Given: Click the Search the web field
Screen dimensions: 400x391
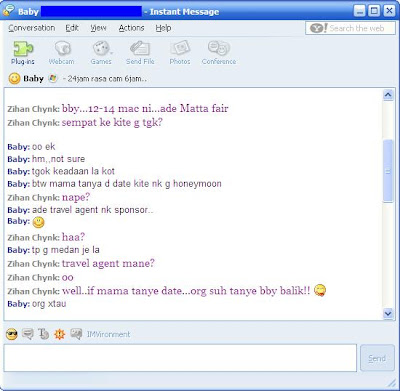Looking at the screenshot, I should click(350, 28).
